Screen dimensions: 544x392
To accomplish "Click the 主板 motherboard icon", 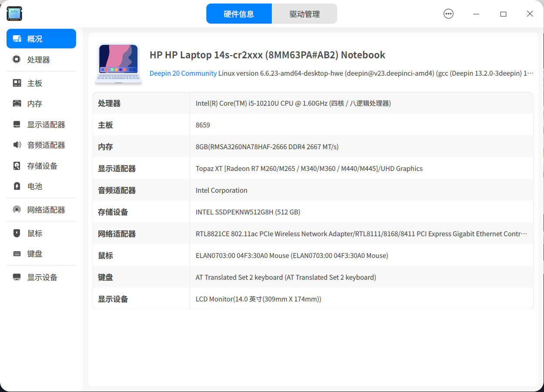I will [17, 83].
